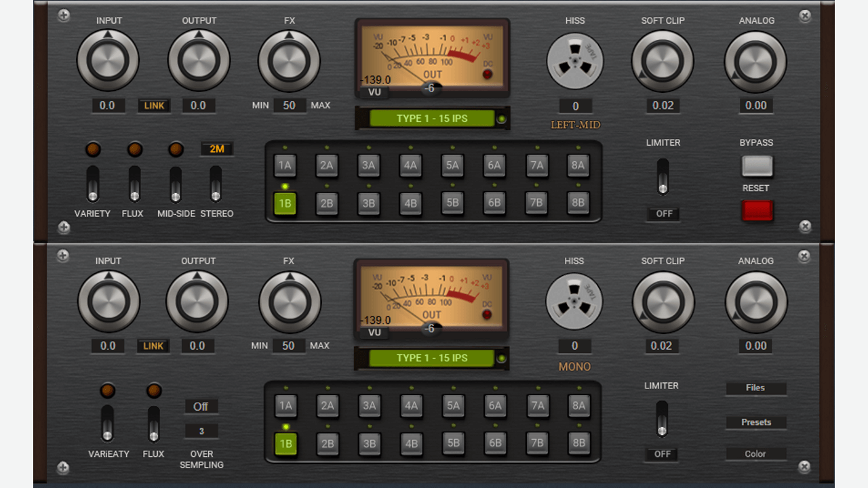The width and height of the screenshot is (868, 488).
Task: Click the bottom unit's FX knob
Action: (290, 302)
